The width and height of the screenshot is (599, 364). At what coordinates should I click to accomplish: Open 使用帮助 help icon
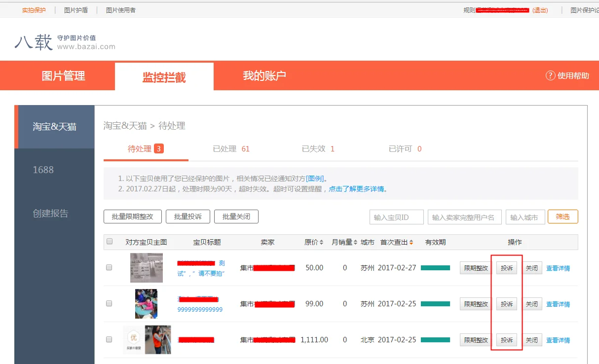(550, 75)
